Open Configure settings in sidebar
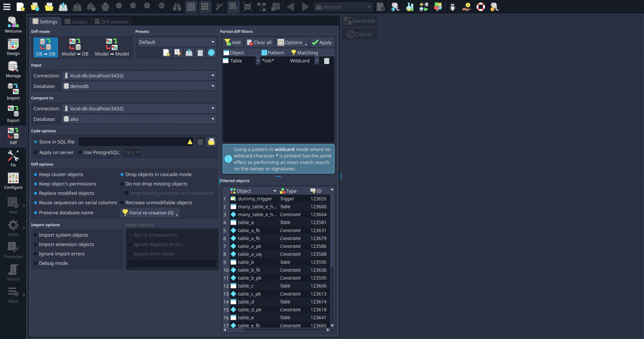644x339 pixels. pyautogui.click(x=13, y=181)
